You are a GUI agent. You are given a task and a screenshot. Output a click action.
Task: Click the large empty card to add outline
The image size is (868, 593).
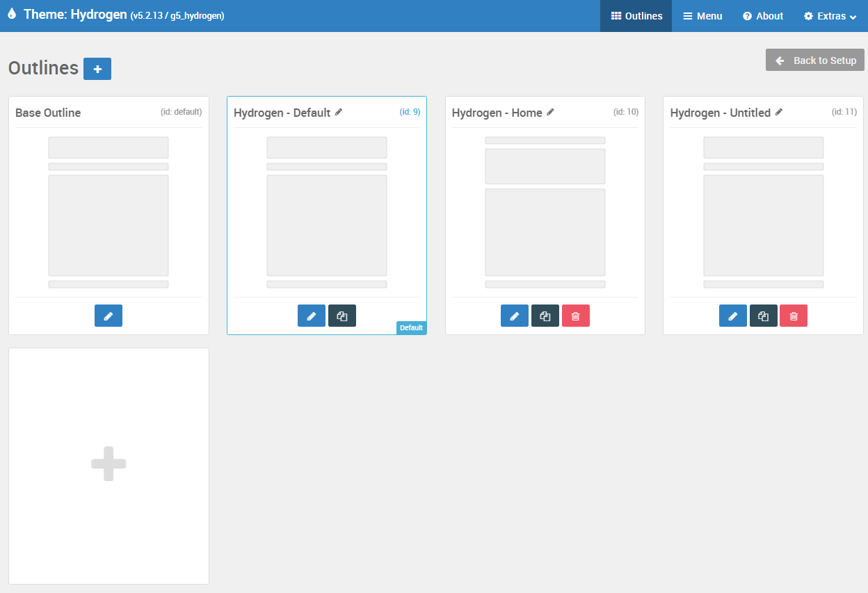(108, 465)
